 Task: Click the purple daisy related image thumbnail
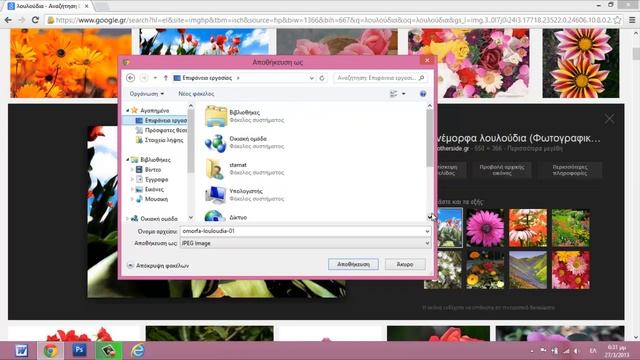click(x=485, y=228)
